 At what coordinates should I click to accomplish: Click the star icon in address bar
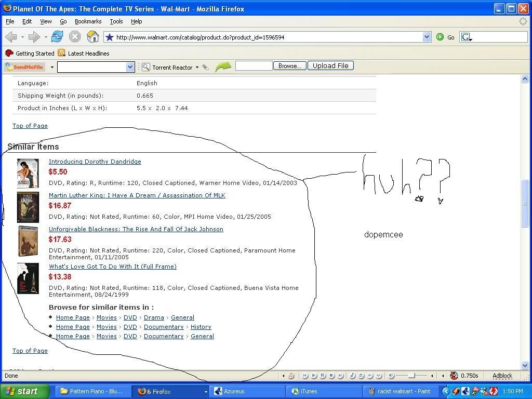point(109,37)
